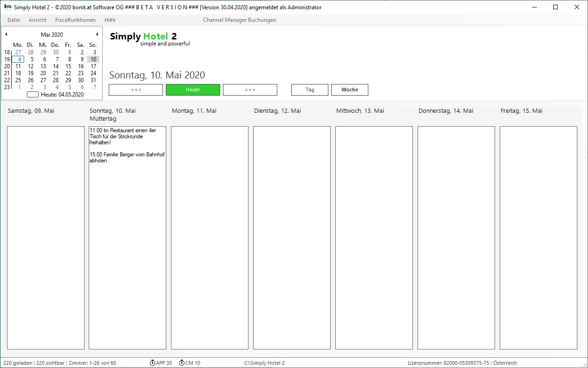The image size is (588, 368).
Task: Select May 25 in mini calendar
Action: (x=18, y=80)
